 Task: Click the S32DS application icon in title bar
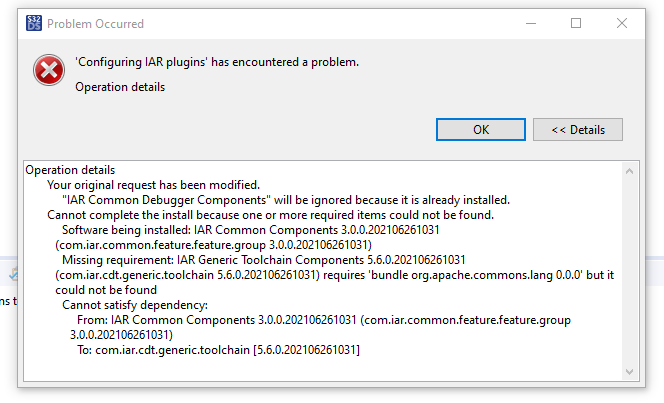(33, 23)
